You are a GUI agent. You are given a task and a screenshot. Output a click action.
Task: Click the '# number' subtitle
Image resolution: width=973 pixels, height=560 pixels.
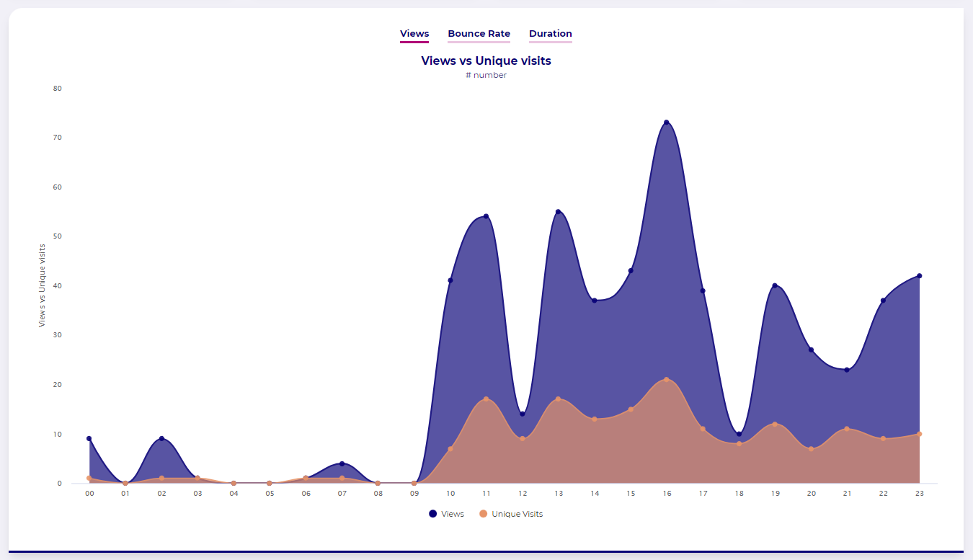(487, 76)
